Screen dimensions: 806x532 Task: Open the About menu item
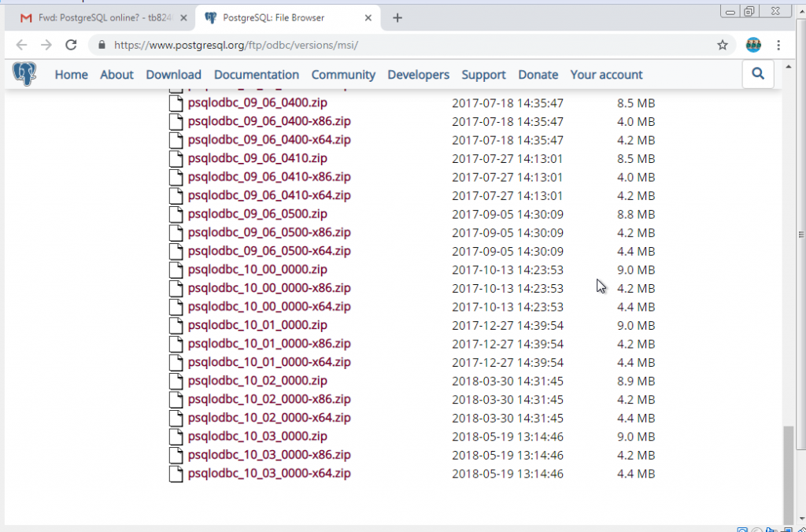click(x=116, y=75)
